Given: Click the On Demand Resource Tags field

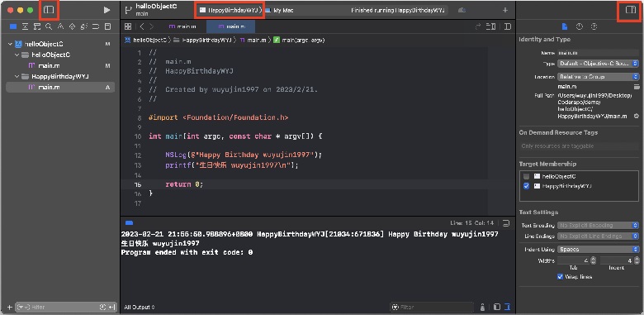Looking at the screenshot, I should point(580,146).
